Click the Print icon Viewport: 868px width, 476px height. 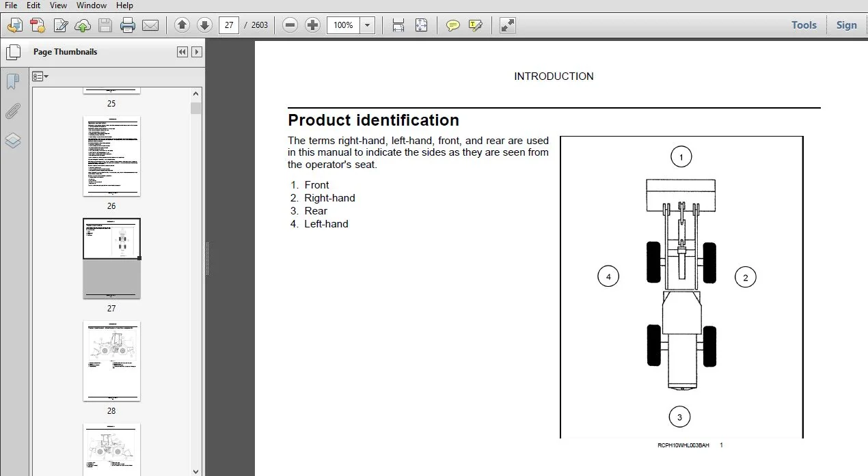[x=128, y=26]
